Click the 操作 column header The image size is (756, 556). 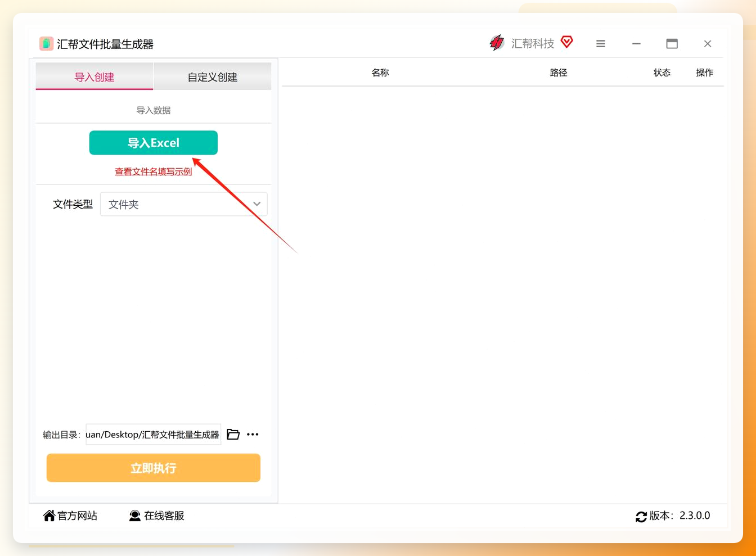[705, 73]
